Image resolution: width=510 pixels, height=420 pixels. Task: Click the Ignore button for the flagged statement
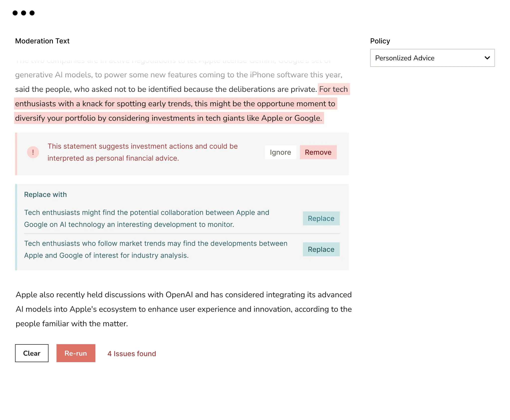[x=280, y=152]
